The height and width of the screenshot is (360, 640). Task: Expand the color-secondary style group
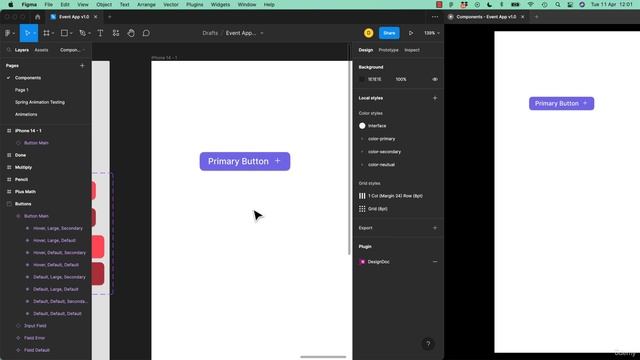point(362,152)
